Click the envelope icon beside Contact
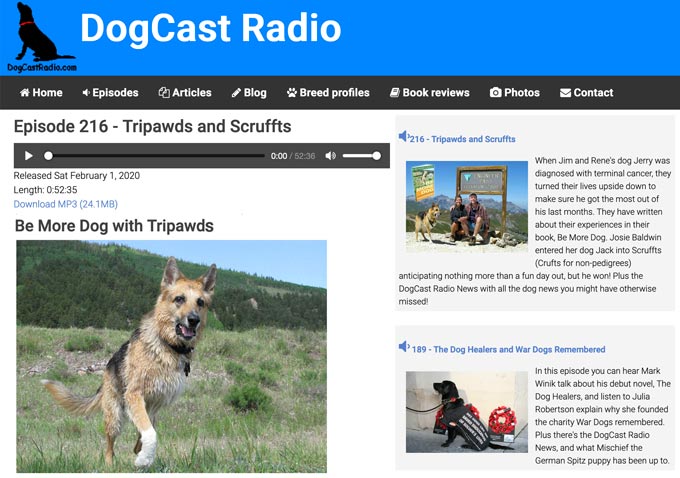Image resolution: width=680 pixels, height=478 pixels. (566, 93)
